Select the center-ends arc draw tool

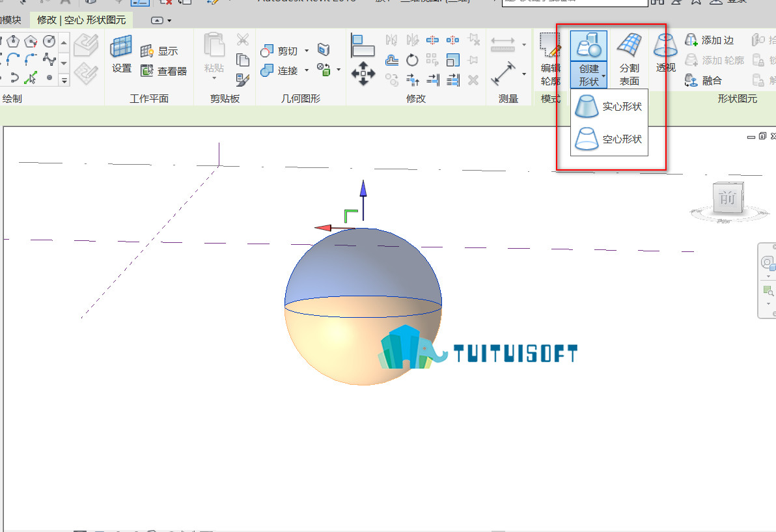tap(31, 59)
